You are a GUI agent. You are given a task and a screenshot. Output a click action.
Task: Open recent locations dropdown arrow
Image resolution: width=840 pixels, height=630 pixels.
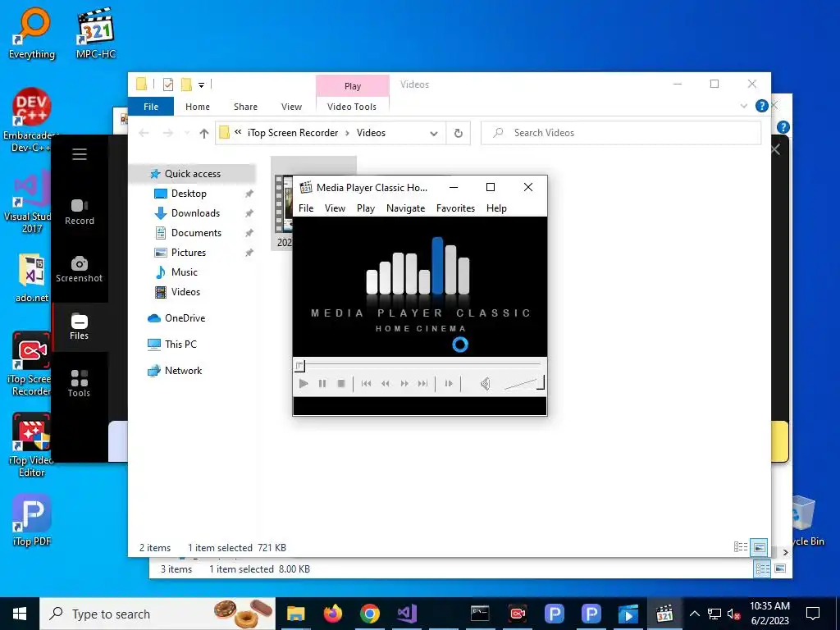coord(187,134)
